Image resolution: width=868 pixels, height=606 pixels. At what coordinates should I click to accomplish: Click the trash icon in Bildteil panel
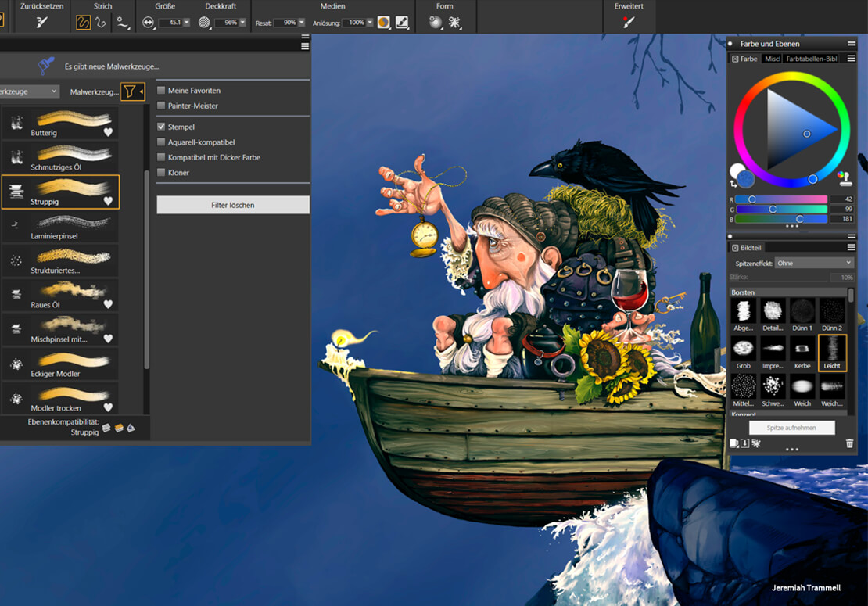(x=849, y=443)
